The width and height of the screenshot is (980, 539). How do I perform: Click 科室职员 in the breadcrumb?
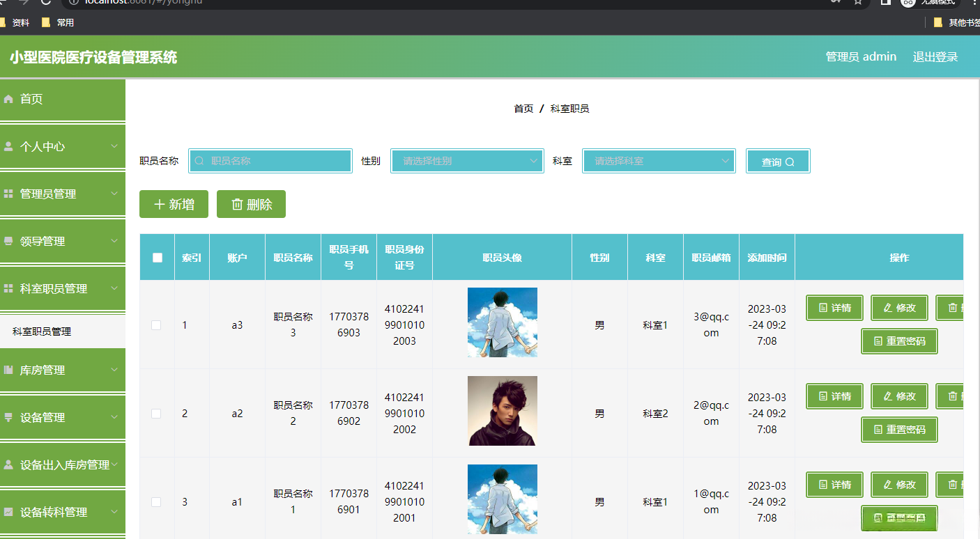[x=569, y=109]
